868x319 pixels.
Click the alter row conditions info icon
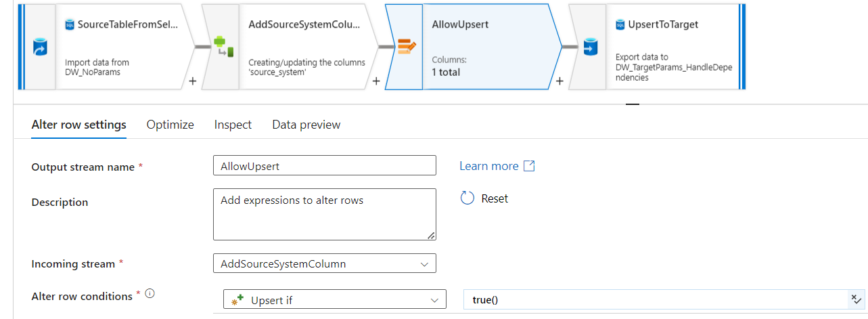click(150, 294)
